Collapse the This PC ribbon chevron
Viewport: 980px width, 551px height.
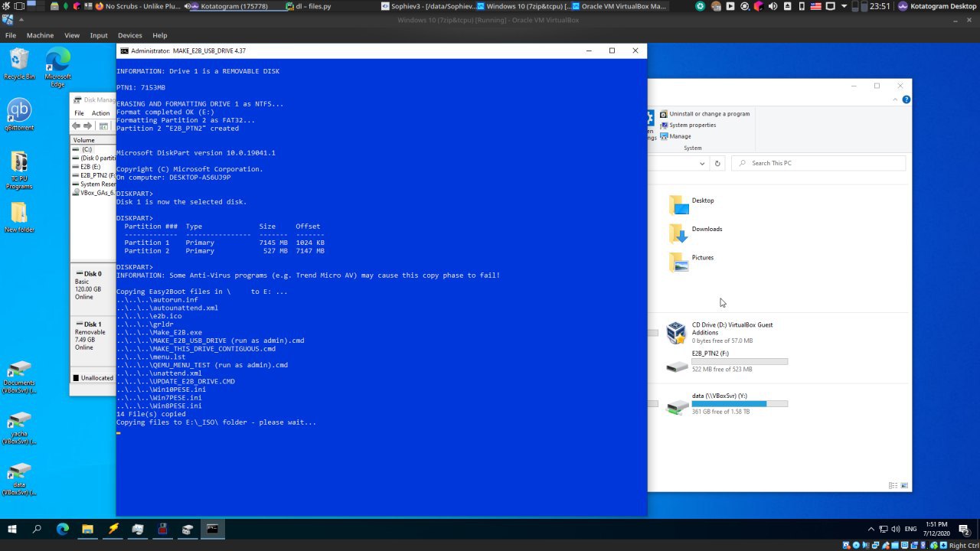click(x=895, y=99)
